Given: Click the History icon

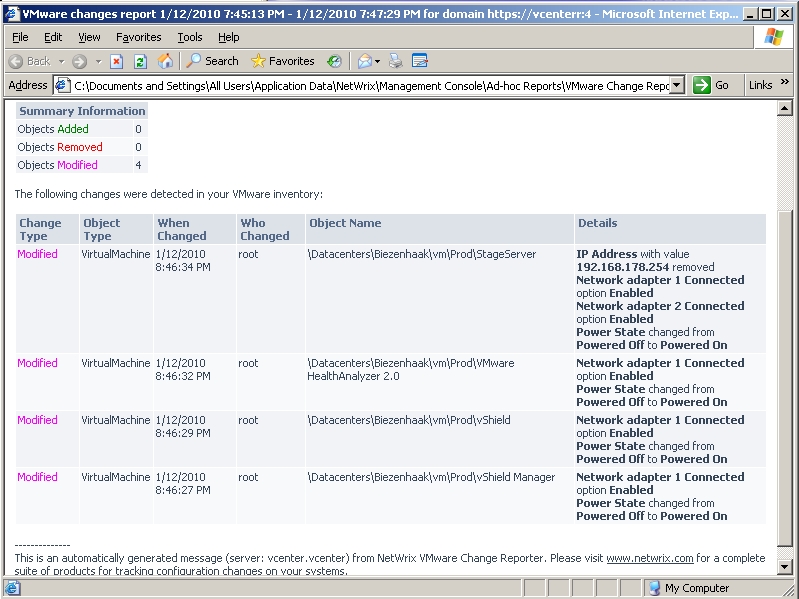Looking at the screenshot, I should [334, 62].
